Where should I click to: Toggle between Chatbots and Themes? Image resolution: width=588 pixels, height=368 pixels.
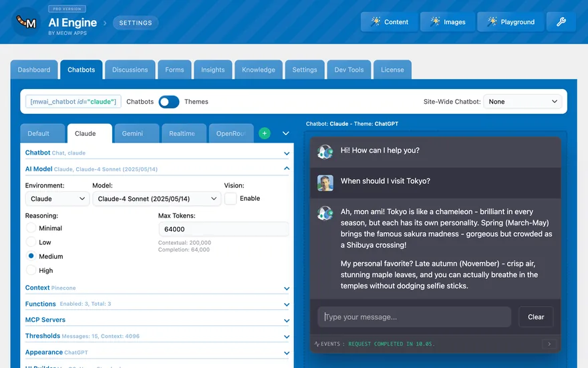169,102
